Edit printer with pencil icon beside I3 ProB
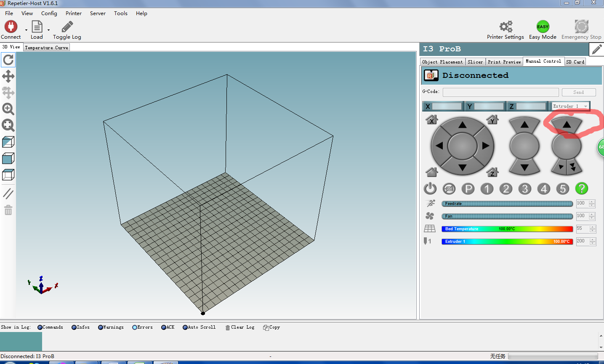Viewport: 604px width, 364px height. pos(597,50)
